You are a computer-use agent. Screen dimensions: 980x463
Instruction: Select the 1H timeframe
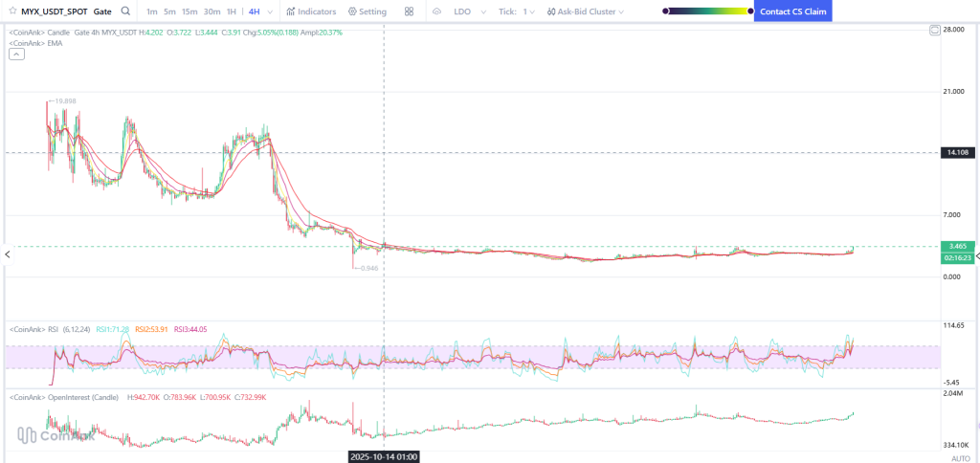232,11
